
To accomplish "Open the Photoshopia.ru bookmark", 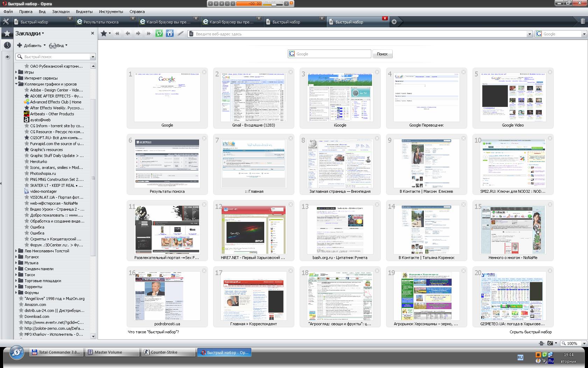I will coord(43,173).
